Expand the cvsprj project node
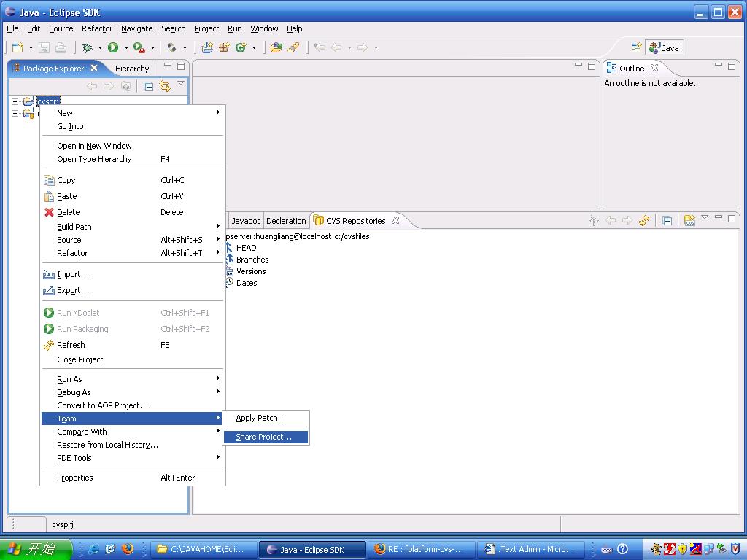Screen dimensions: 747x560 15,101
